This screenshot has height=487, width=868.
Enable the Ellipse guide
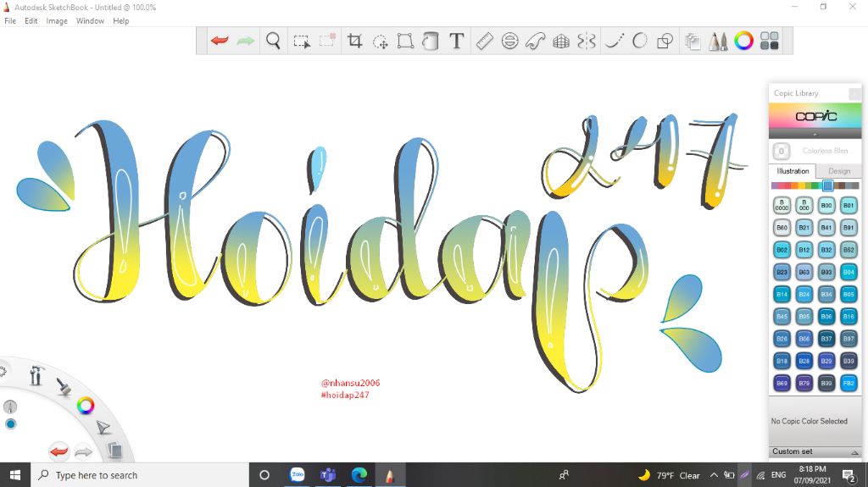(x=509, y=41)
